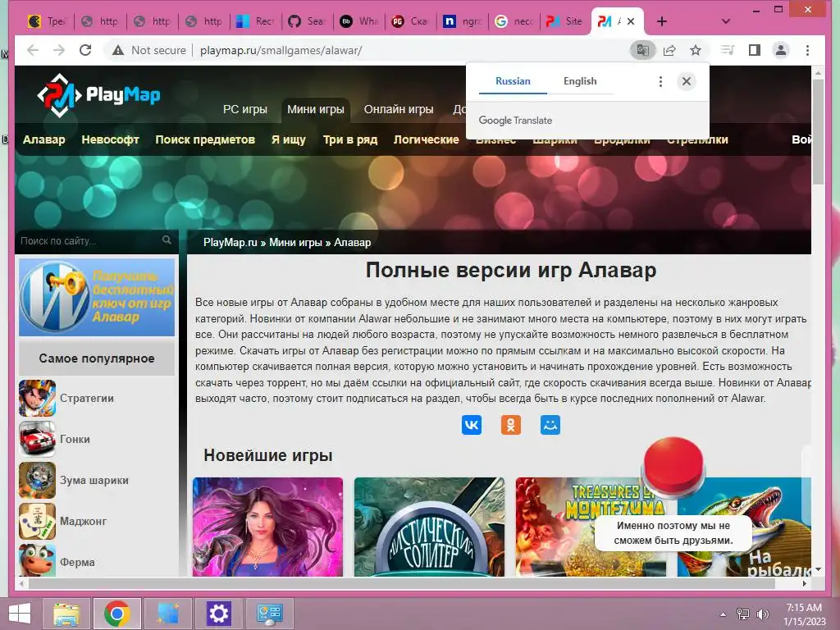Open the Chrome profile avatar

[781, 50]
